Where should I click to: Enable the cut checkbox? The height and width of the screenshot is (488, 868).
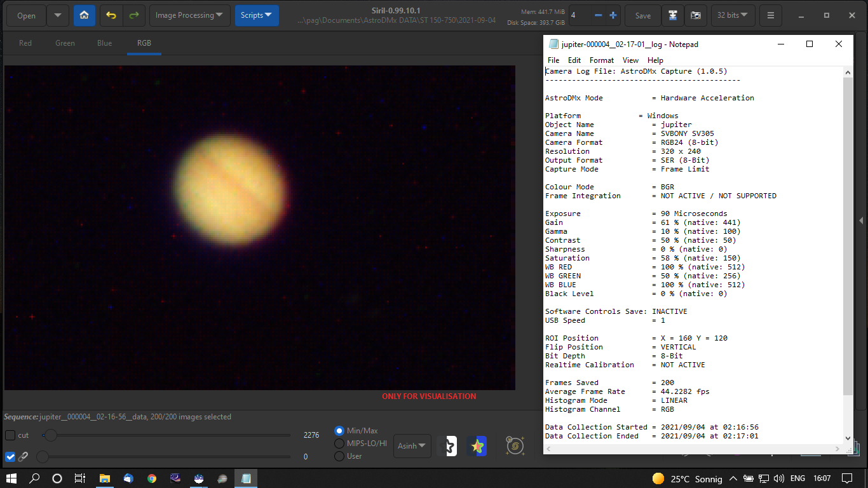coord(10,435)
